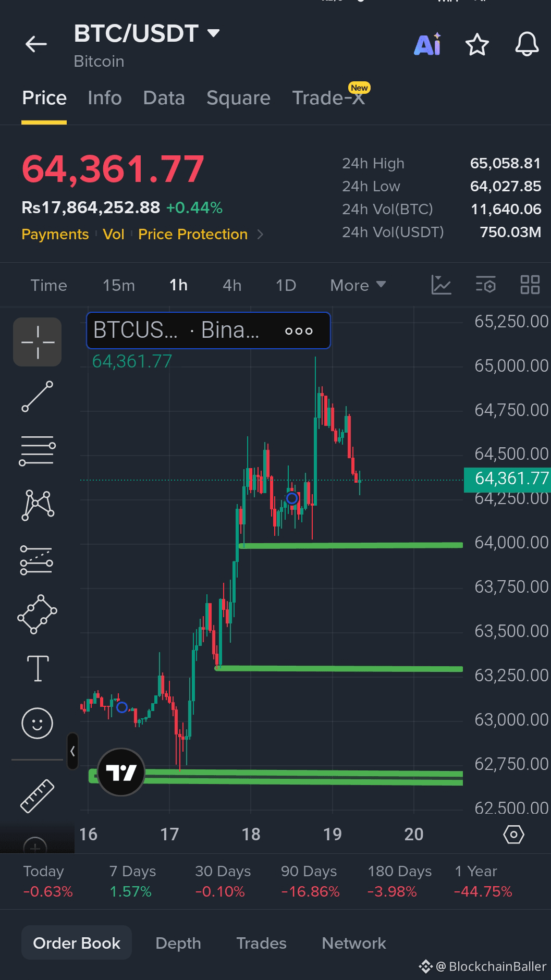Open price alerts via bell icon

(x=527, y=44)
